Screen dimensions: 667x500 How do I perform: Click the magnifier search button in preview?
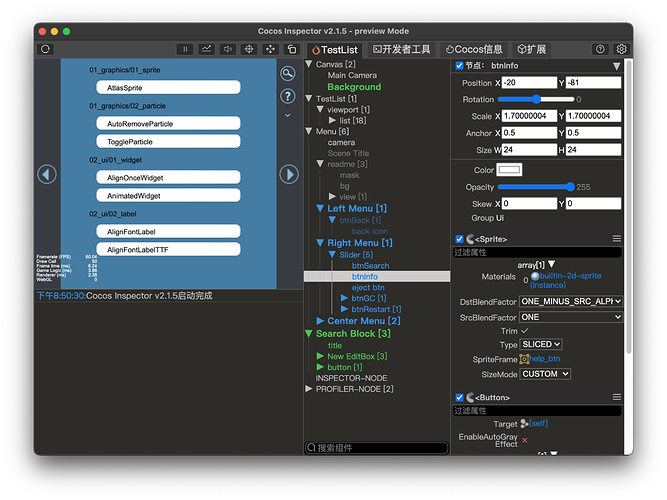point(288,74)
